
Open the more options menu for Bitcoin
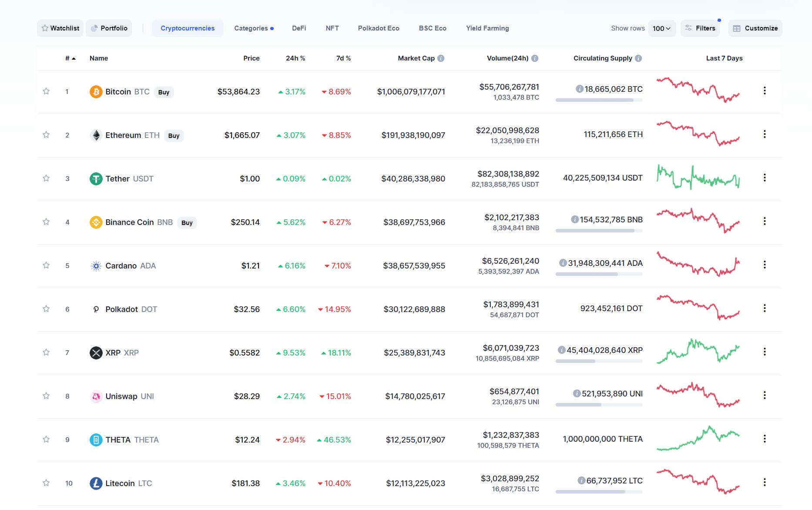coord(765,91)
